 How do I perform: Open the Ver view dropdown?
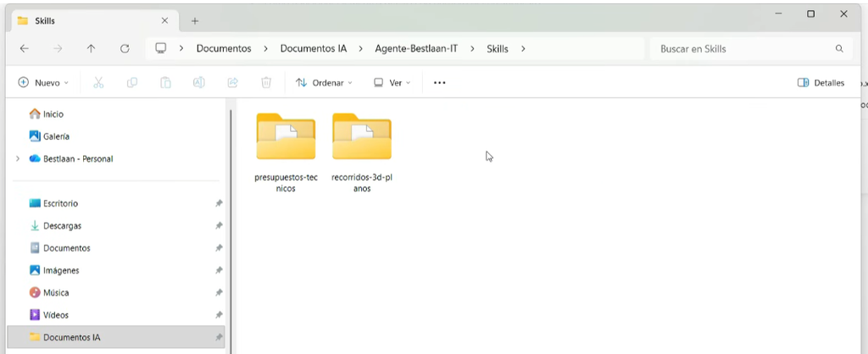point(392,82)
